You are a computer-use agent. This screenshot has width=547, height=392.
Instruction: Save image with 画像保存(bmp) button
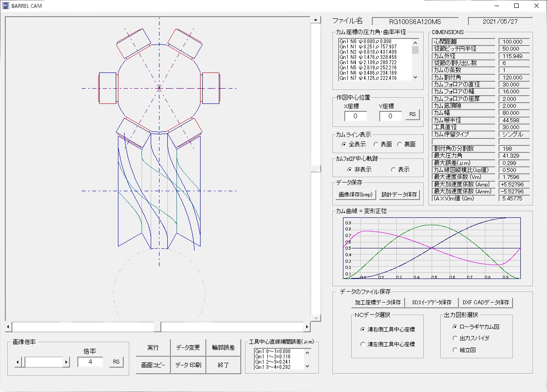point(355,194)
